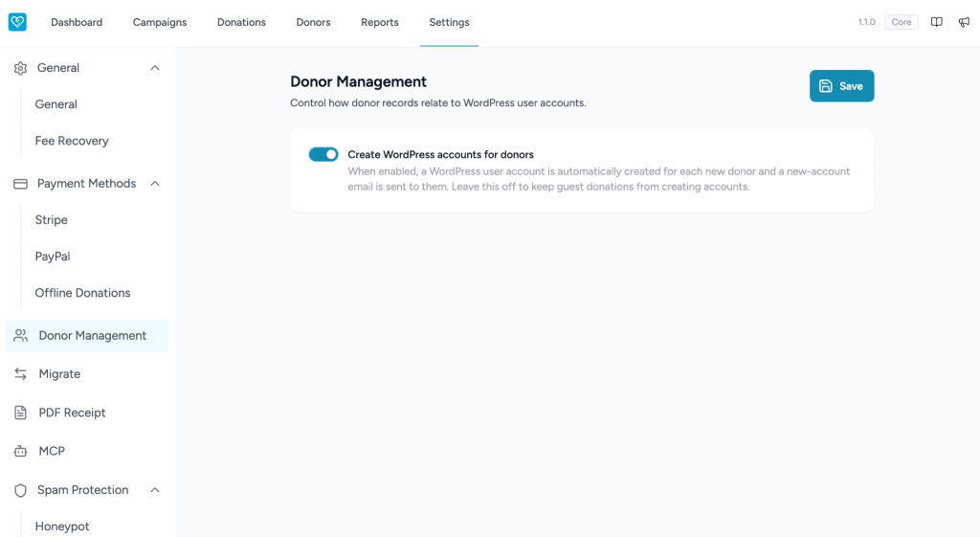Open the General sub-item under General
The height and width of the screenshot is (537, 980).
[56, 104]
